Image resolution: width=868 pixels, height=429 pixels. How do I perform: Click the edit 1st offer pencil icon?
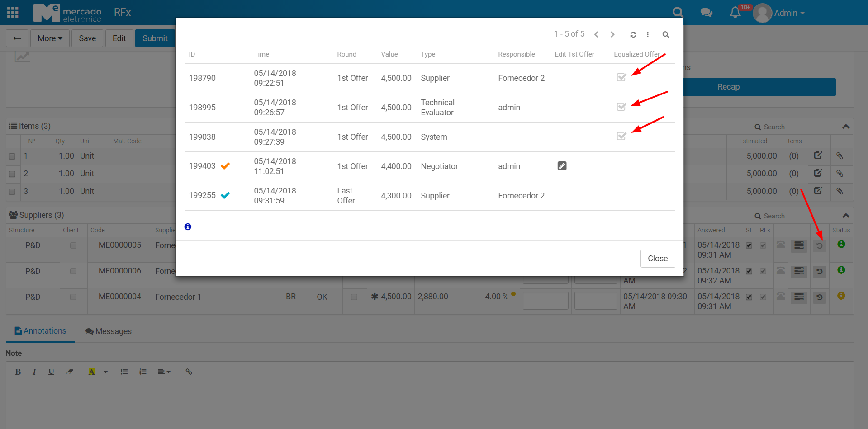point(562,166)
